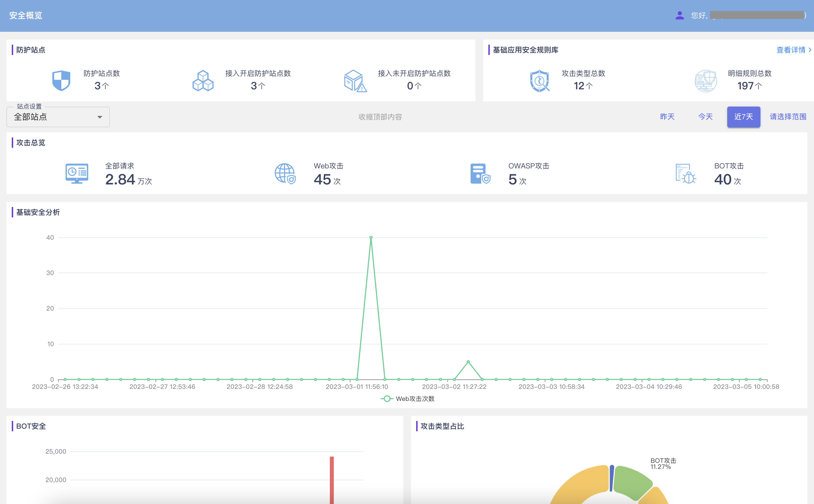Click the BOT攻击 value 40次
The width and height of the screenshot is (814, 504).
click(728, 179)
